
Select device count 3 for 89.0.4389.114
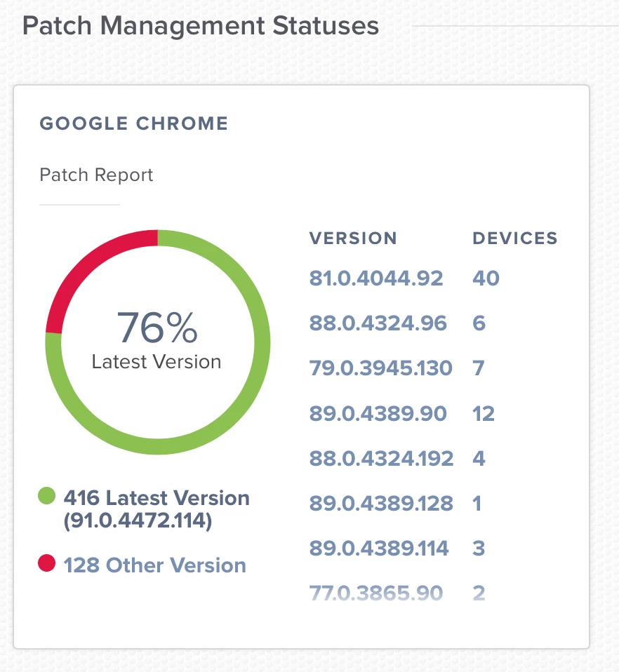(x=479, y=548)
